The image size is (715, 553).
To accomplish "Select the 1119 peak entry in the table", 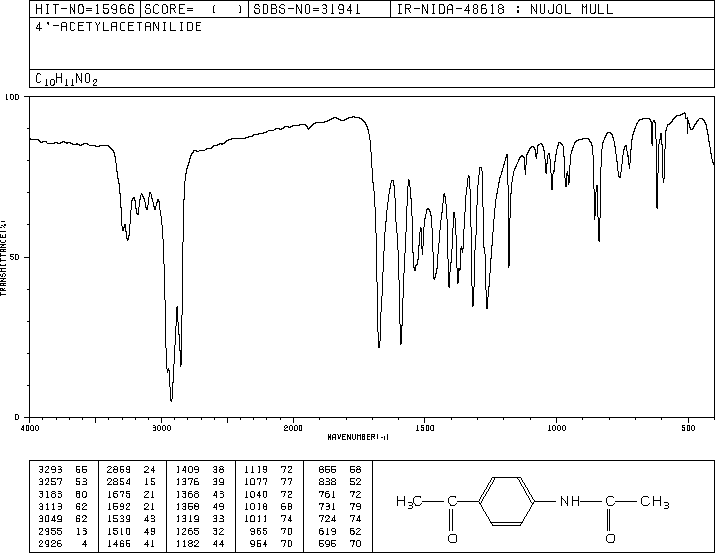I will [x=269, y=470].
